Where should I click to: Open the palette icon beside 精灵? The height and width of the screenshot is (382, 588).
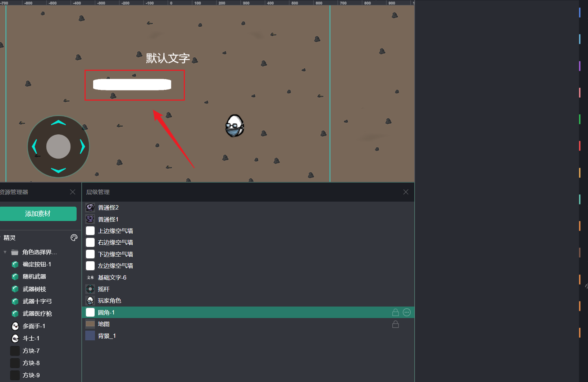click(74, 238)
